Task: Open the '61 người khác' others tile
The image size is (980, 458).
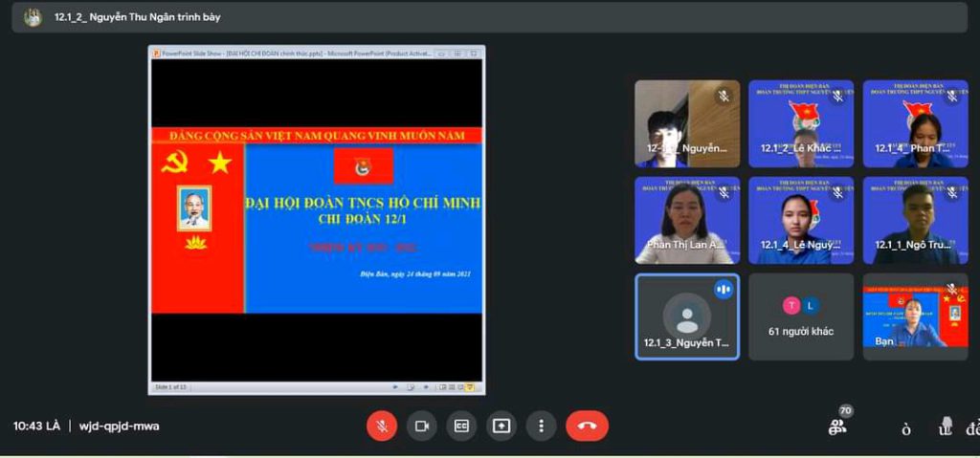Action: click(x=801, y=316)
